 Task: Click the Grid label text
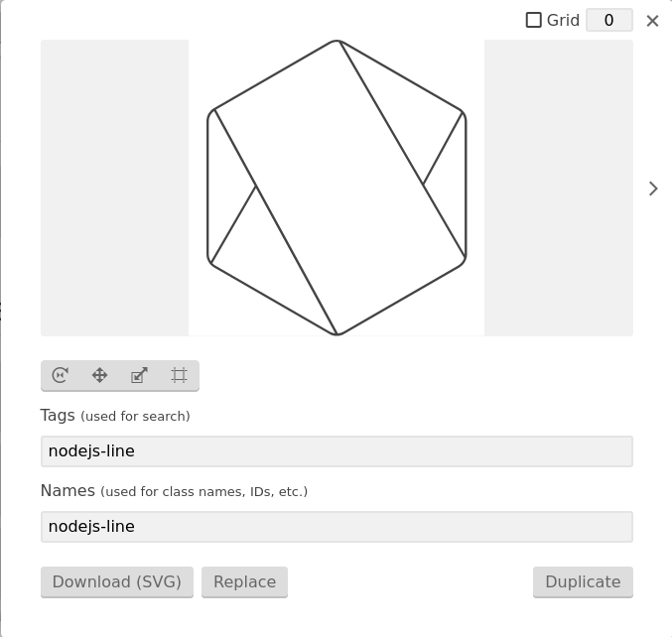click(x=563, y=20)
